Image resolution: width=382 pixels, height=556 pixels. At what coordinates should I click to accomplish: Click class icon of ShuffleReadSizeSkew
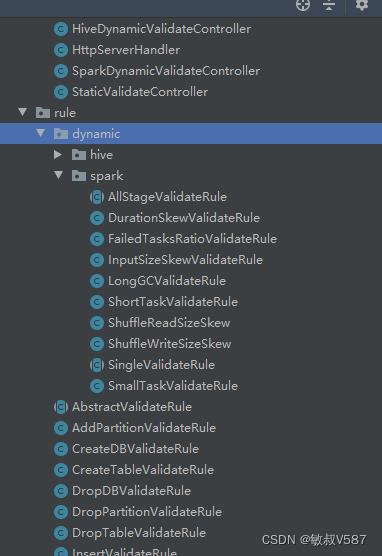97,323
